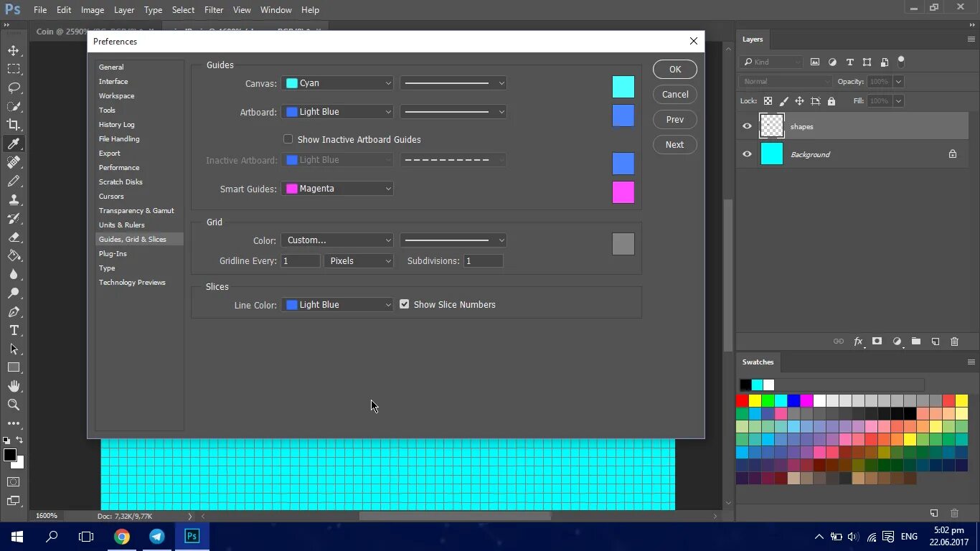Select the Zoom tool
Viewport: 980px width, 551px height.
pyautogui.click(x=13, y=405)
